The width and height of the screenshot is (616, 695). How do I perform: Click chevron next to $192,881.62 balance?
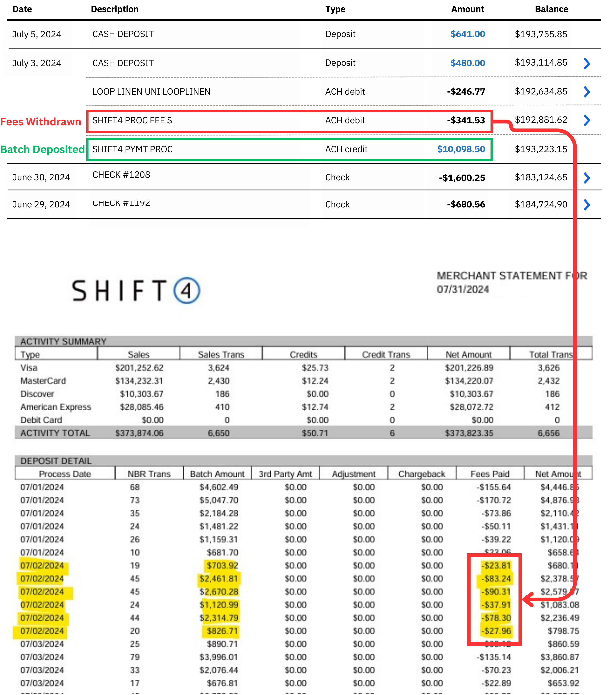587,120
